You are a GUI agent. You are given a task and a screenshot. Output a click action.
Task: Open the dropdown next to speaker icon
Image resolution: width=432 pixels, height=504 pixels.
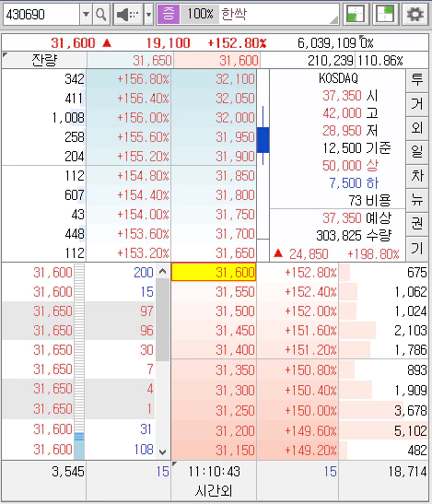[148, 15]
